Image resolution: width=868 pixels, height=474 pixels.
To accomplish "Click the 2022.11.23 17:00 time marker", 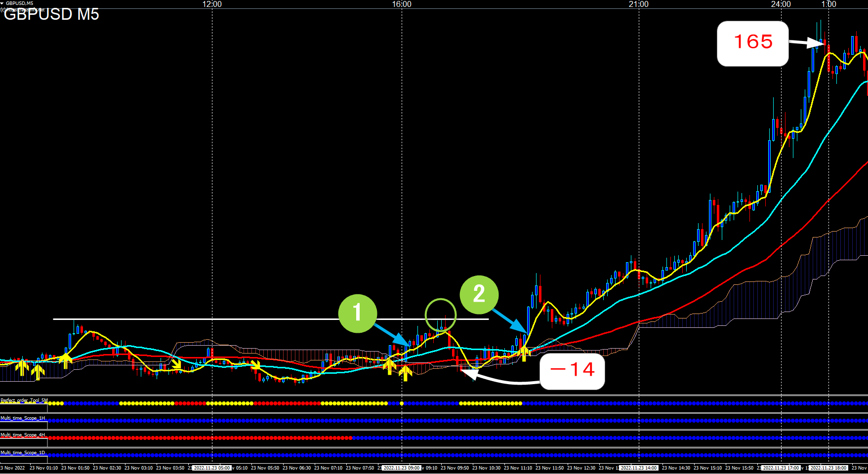I will coord(781,468).
